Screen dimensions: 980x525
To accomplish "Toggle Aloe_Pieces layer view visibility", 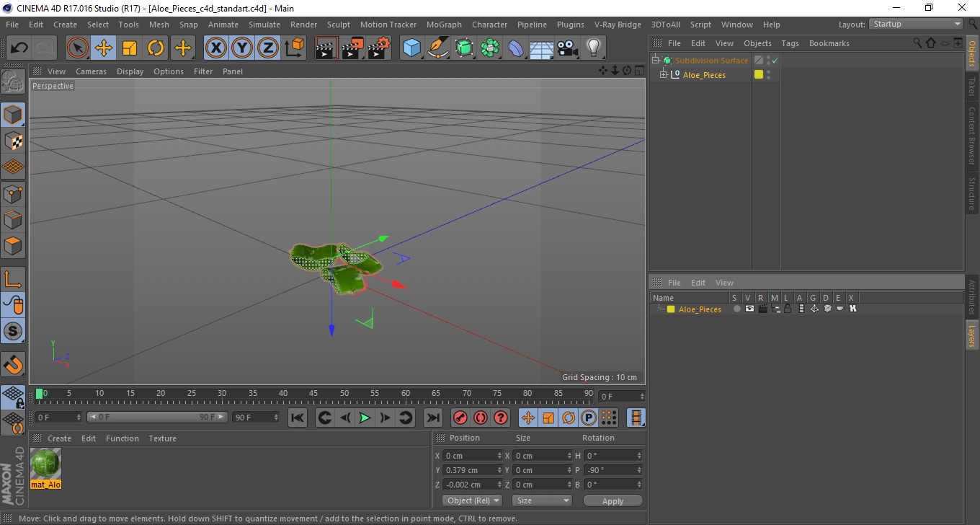I will [749, 309].
